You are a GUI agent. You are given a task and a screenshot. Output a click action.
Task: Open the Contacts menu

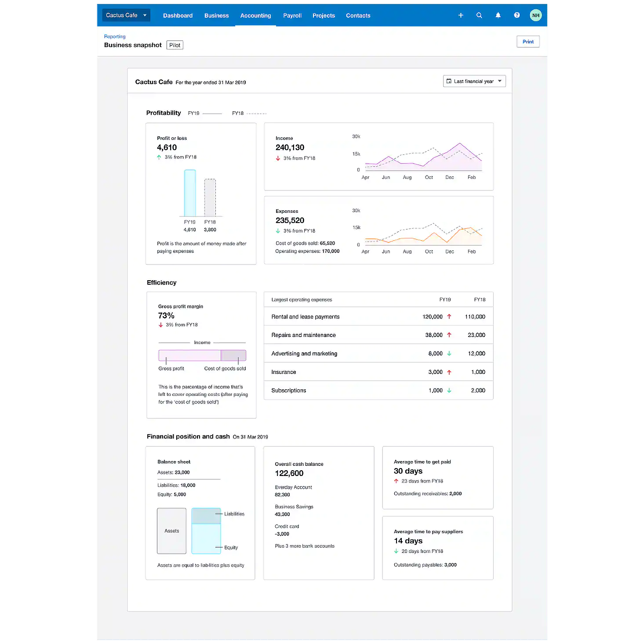[x=358, y=15]
